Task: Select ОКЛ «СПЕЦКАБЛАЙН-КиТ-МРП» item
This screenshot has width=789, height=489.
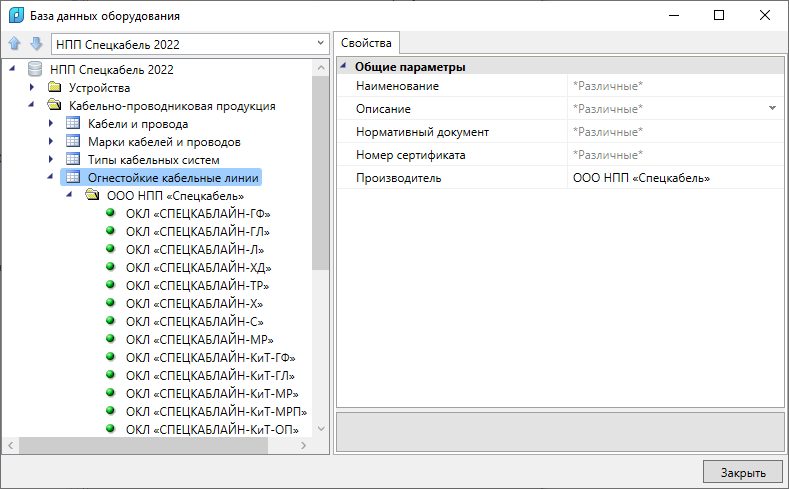Action: pos(216,412)
